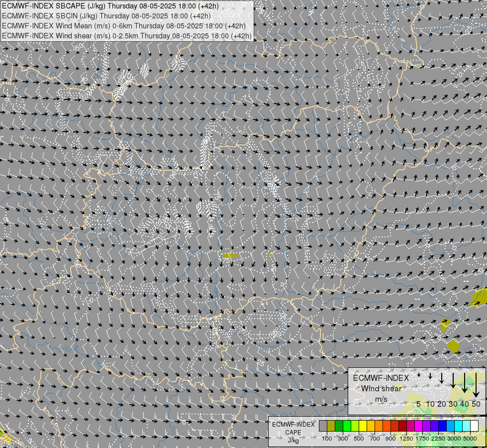Click the CAPE legend value 500
Image resolution: width=487 pixels, height=448 pixels.
click(x=359, y=439)
